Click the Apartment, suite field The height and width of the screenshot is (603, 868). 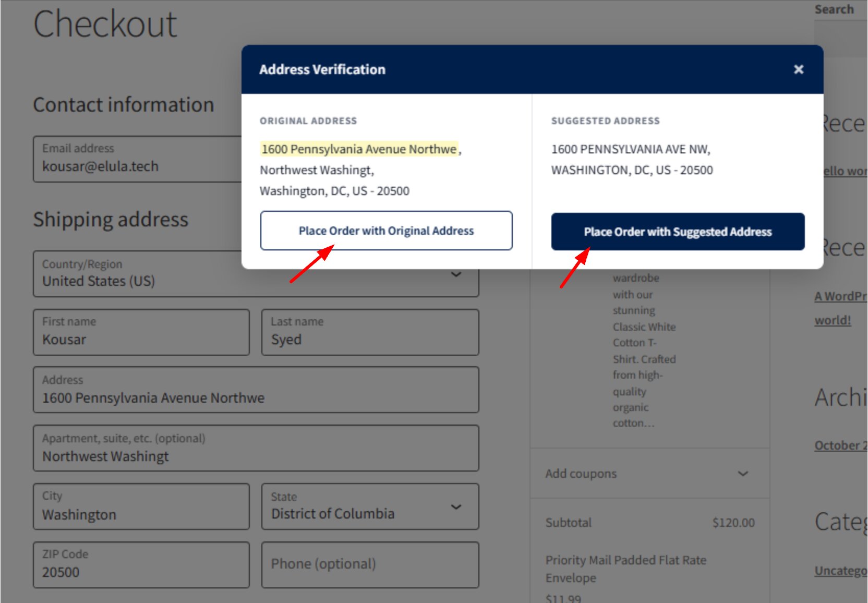pyautogui.click(x=256, y=448)
